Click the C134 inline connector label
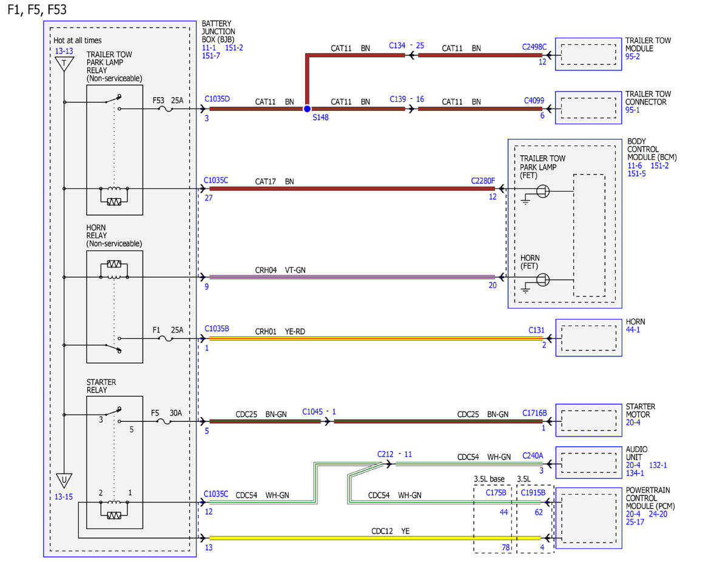The image size is (728, 562). 397,45
